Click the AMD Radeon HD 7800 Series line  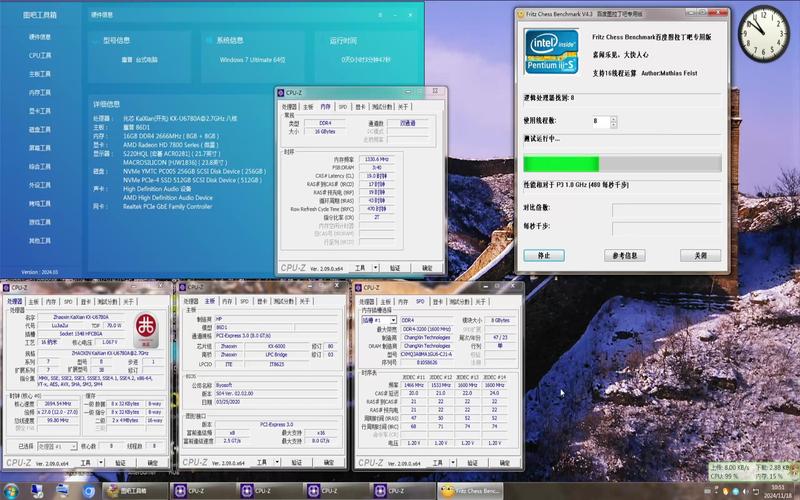tap(171, 145)
